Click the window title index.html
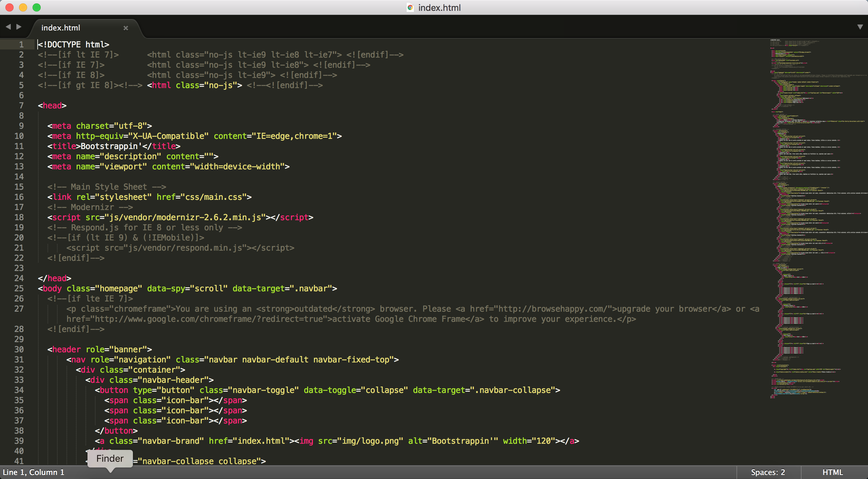The height and width of the screenshot is (479, 868). coord(439,7)
